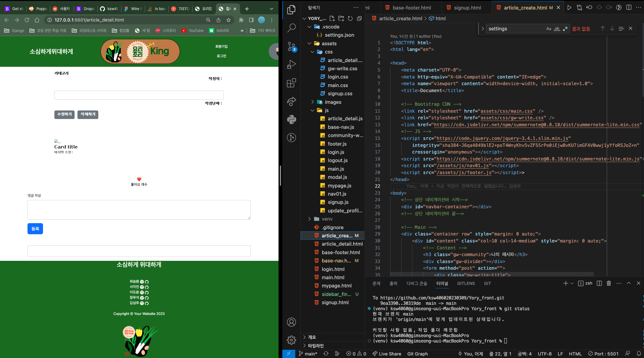Toggle Match Case in find widget
The height and width of the screenshot is (358, 644).
[x=549, y=29]
